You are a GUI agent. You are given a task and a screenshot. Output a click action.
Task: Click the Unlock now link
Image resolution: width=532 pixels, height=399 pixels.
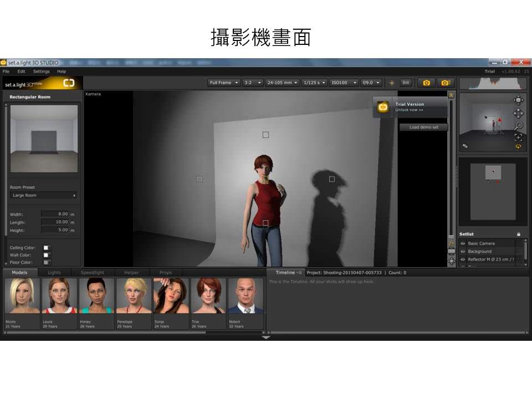[x=409, y=110]
